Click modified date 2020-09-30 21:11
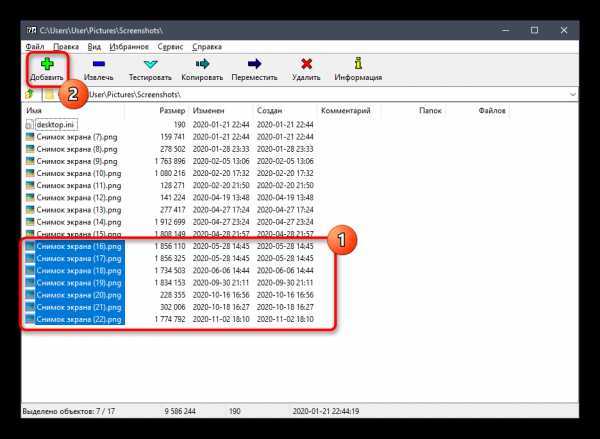The width and height of the screenshot is (600, 439). pyautogui.click(x=221, y=283)
